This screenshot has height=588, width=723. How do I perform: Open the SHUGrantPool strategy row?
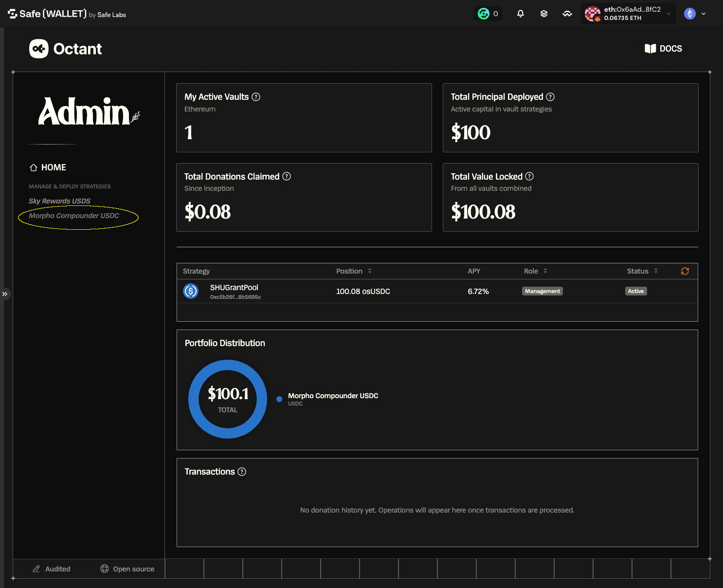[x=437, y=291]
